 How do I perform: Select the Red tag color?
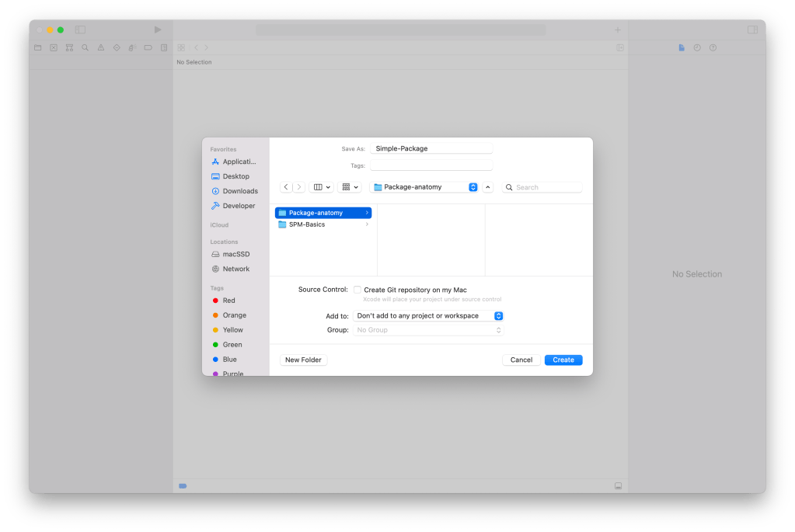click(x=228, y=301)
